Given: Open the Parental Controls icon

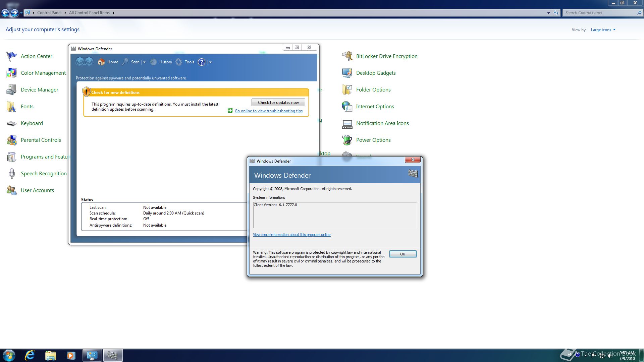Looking at the screenshot, I should coord(12,140).
